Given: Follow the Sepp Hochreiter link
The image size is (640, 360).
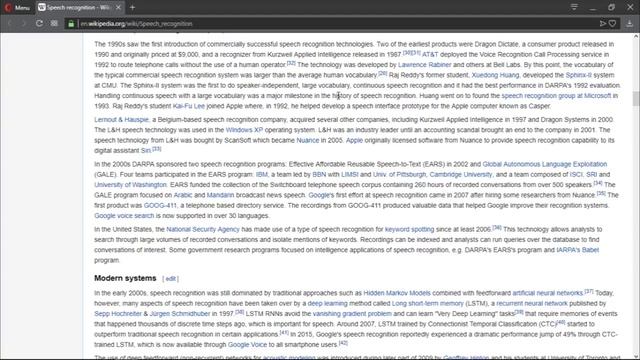Looking at the screenshot, I should point(118,313).
